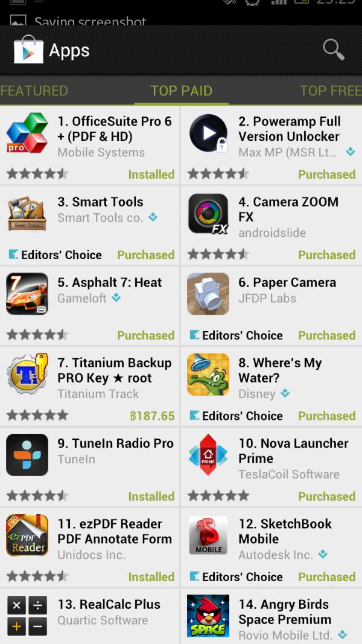This screenshot has width=362, height=644.
Task: Select the TOP PAID tab
Action: point(181,91)
